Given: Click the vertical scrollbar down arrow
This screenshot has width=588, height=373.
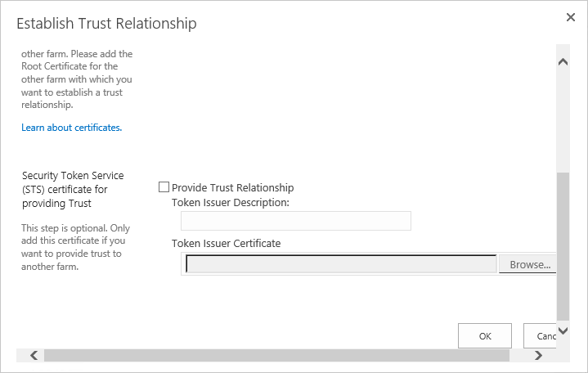Looking at the screenshot, I should [563, 330].
